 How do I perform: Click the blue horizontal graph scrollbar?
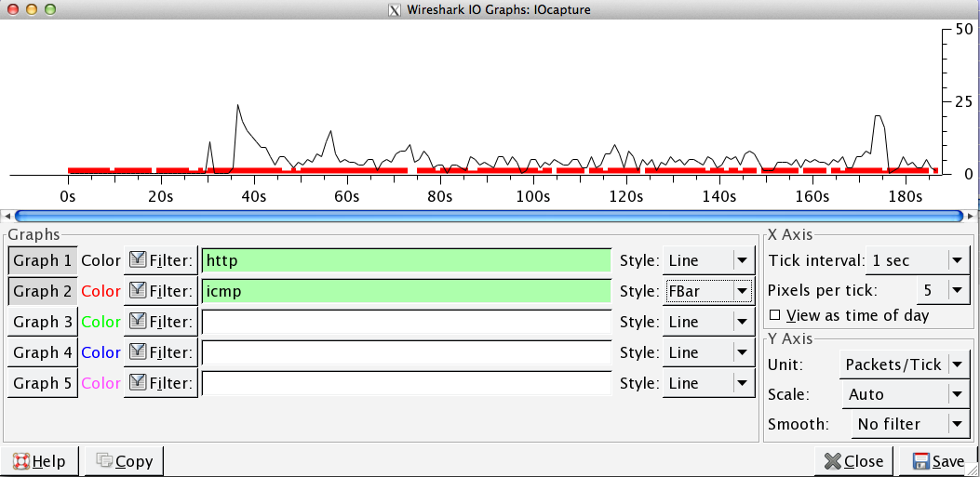[x=490, y=216]
